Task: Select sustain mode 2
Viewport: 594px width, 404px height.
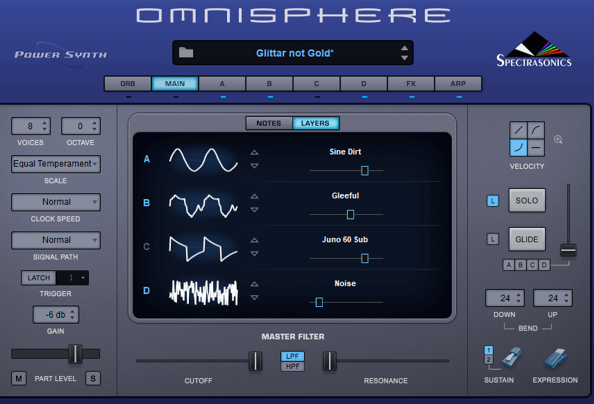Action: pos(489,359)
